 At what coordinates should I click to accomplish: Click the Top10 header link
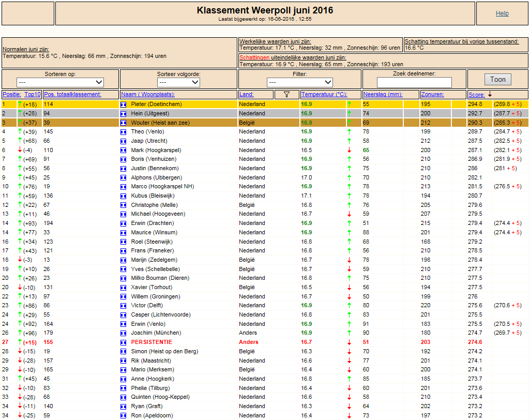[x=33, y=95]
